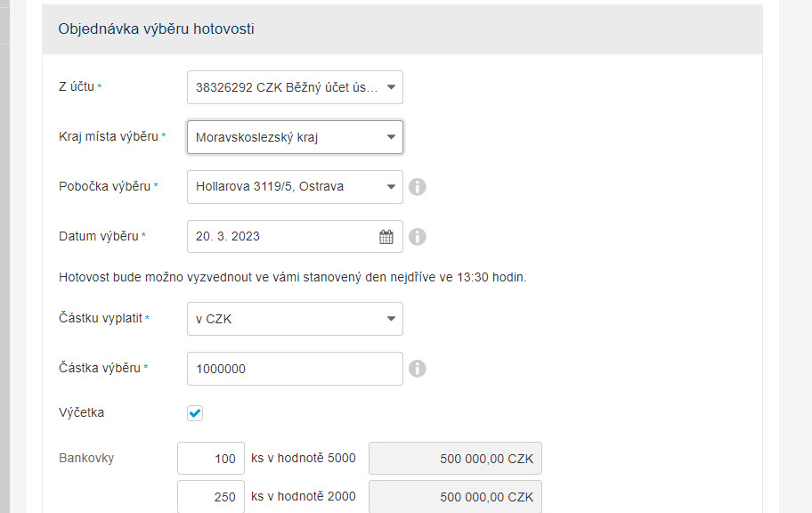The width and height of the screenshot is (812, 513).
Task: Click the Hollarova 3119/5, Ostrava value
Action: pyautogui.click(x=270, y=186)
